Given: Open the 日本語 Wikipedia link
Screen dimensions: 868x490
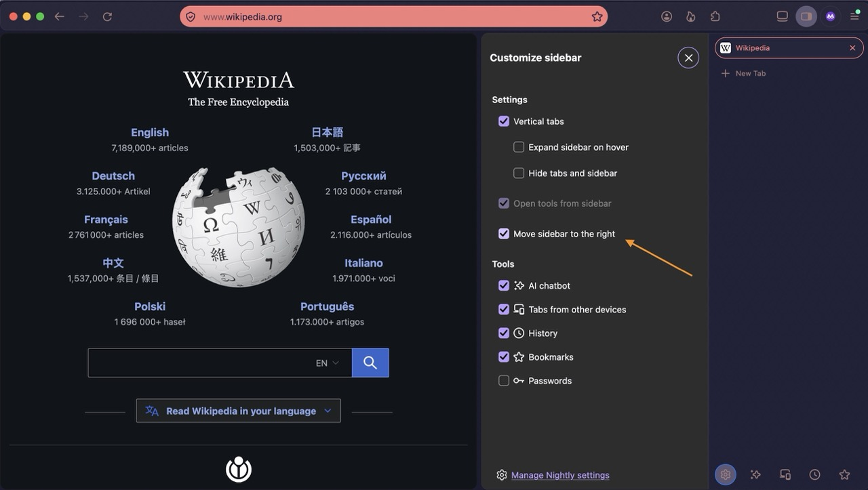Looking at the screenshot, I should click(328, 133).
